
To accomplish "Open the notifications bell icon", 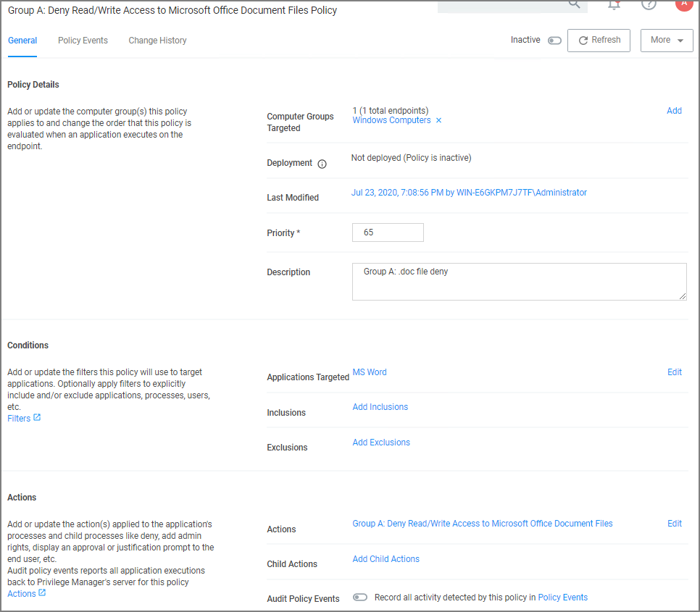I will coord(614,4).
